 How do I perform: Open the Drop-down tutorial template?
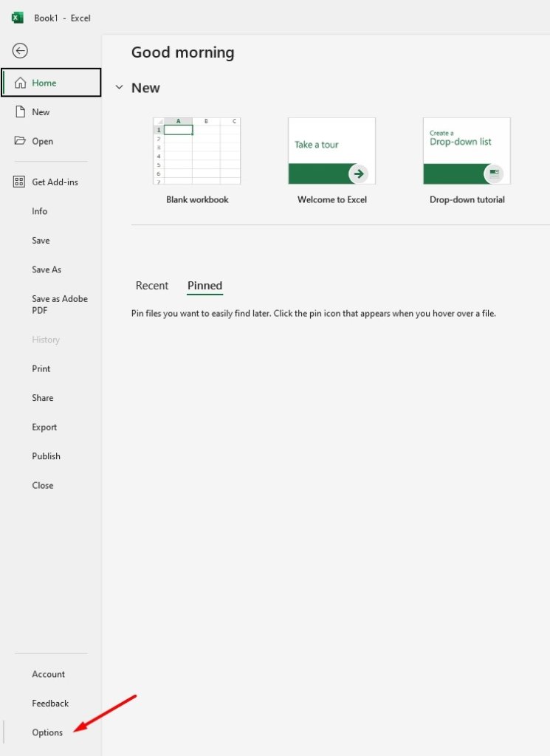coord(467,151)
